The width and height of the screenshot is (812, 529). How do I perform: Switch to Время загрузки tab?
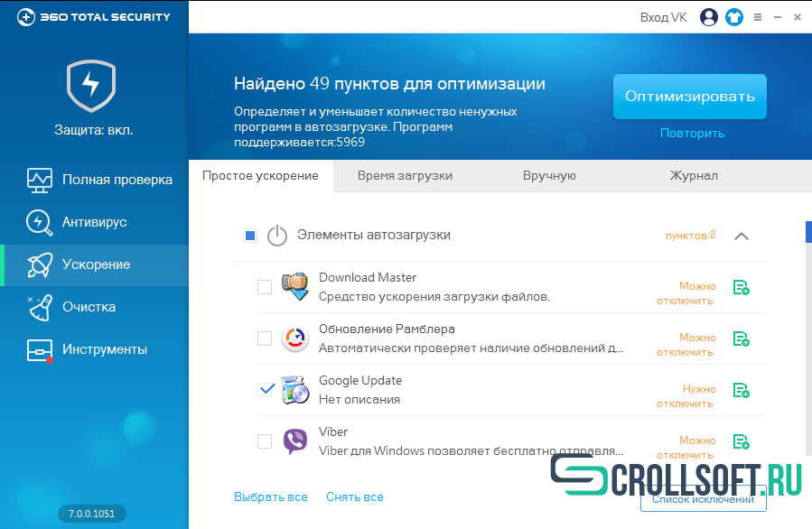[x=405, y=176]
